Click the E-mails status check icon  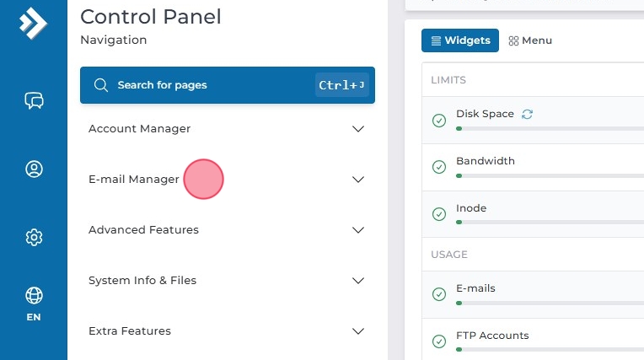tap(439, 294)
